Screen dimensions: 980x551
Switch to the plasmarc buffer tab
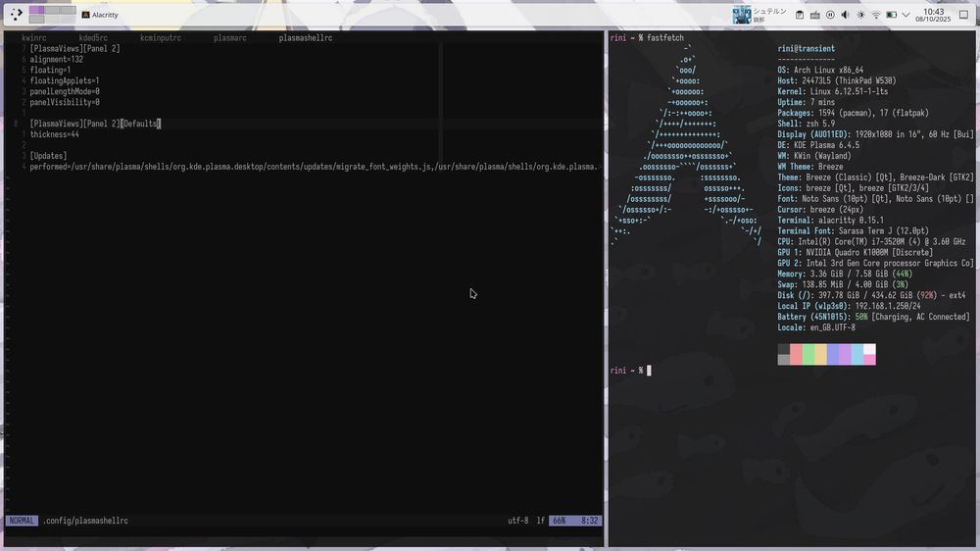230,38
